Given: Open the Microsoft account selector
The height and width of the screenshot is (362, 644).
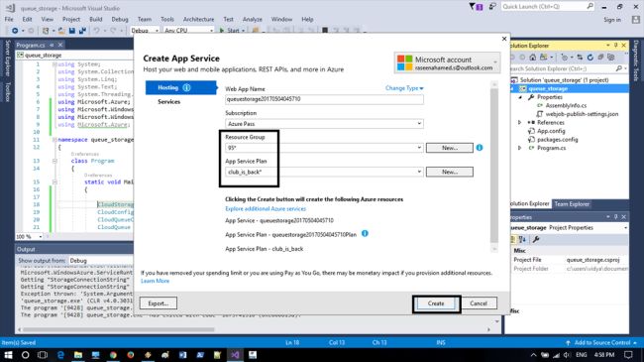Looking at the screenshot, I should point(447,62).
